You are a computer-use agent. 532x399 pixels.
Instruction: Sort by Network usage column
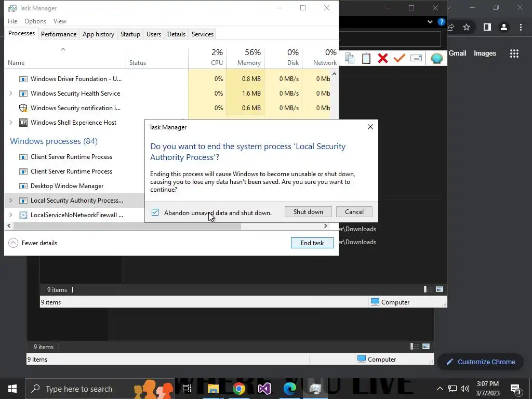[320, 58]
